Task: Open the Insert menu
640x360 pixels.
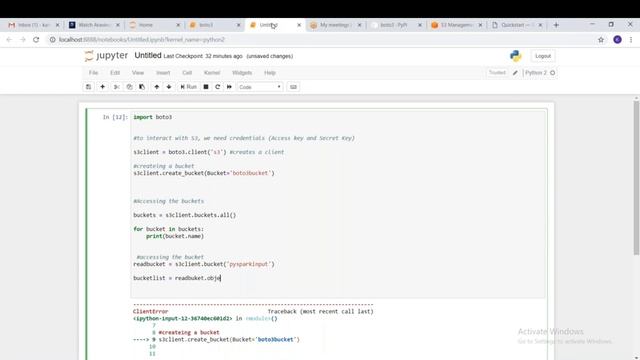Action: pyautogui.click(x=163, y=73)
